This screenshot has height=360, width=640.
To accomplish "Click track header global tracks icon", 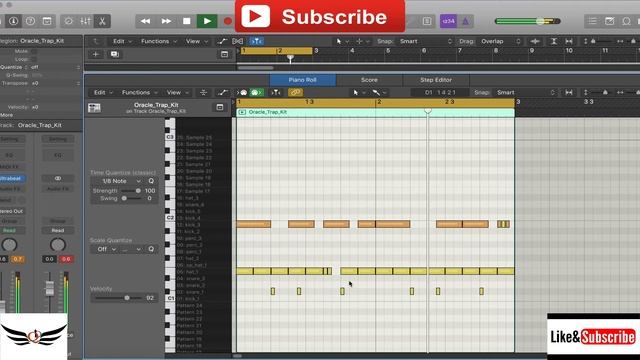I will (224, 54).
